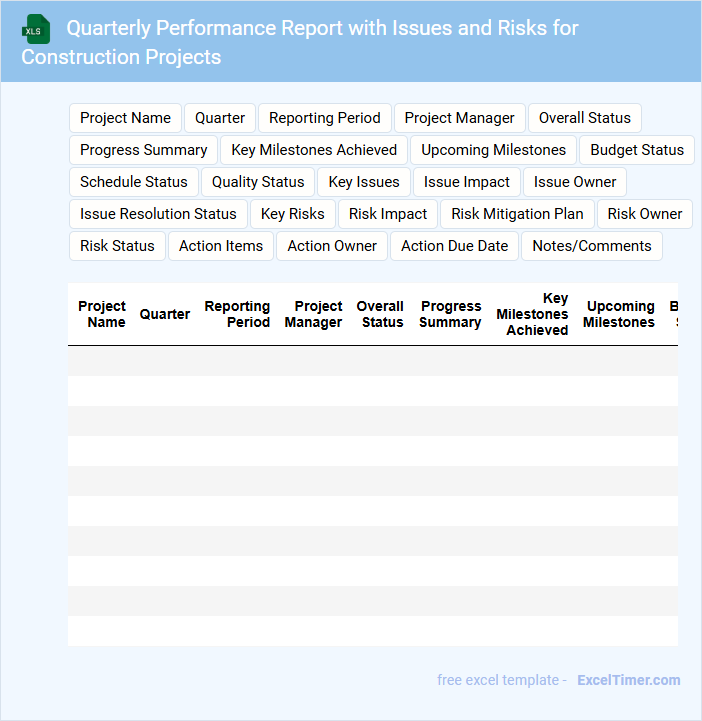Open the ExcelTimer.com link
702x721 pixels.
point(628,680)
